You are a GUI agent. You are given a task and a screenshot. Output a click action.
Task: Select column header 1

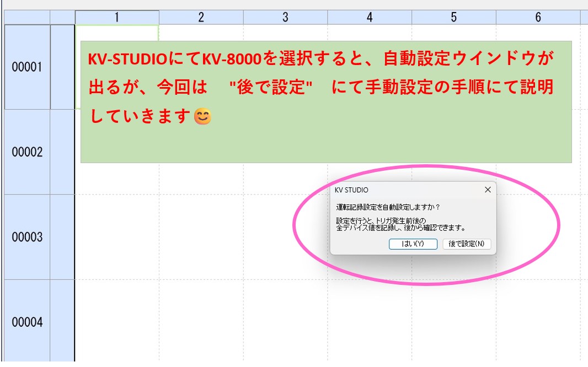(x=117, y=18)
